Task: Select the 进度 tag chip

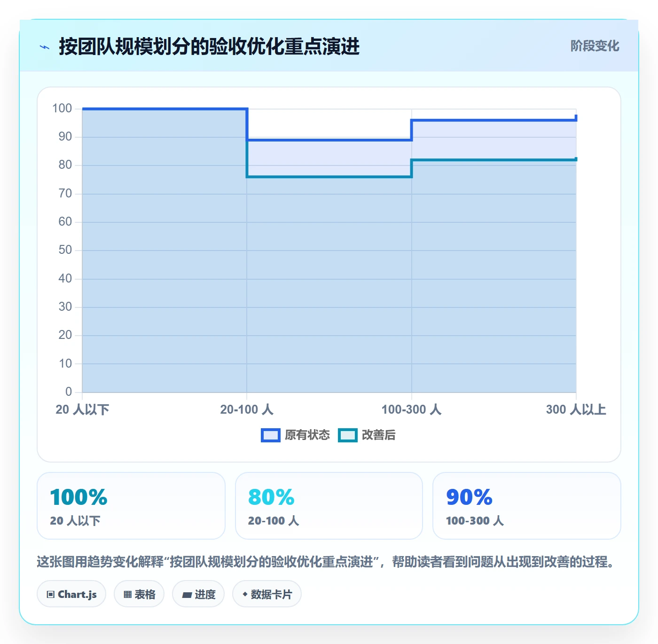Action: (198, 594)
